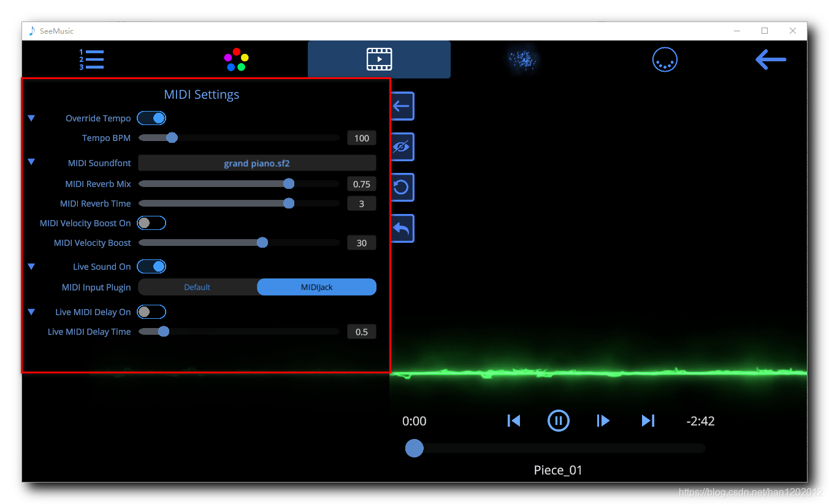Collapse the Override Tempo section triangle
Image resolution: width=829 pixels, height=504 pixels.
31,118
